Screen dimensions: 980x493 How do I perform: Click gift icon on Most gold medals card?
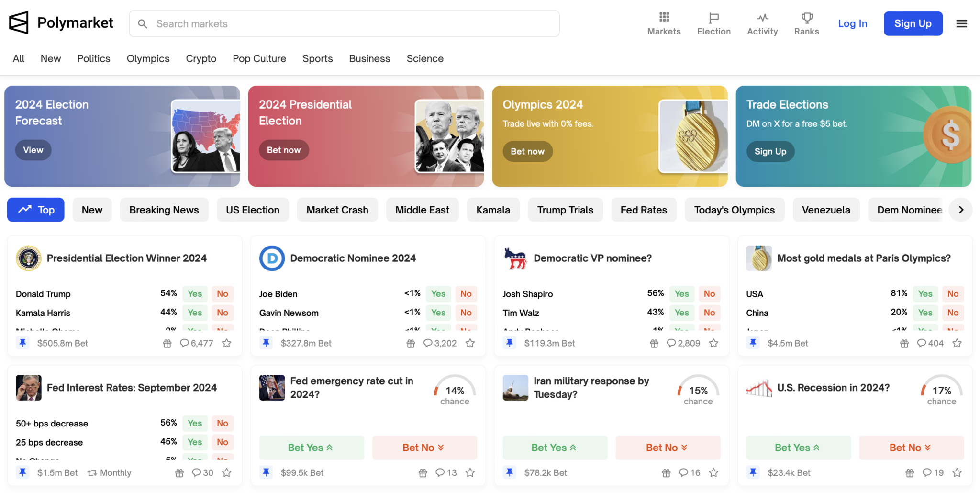[904, 343]
